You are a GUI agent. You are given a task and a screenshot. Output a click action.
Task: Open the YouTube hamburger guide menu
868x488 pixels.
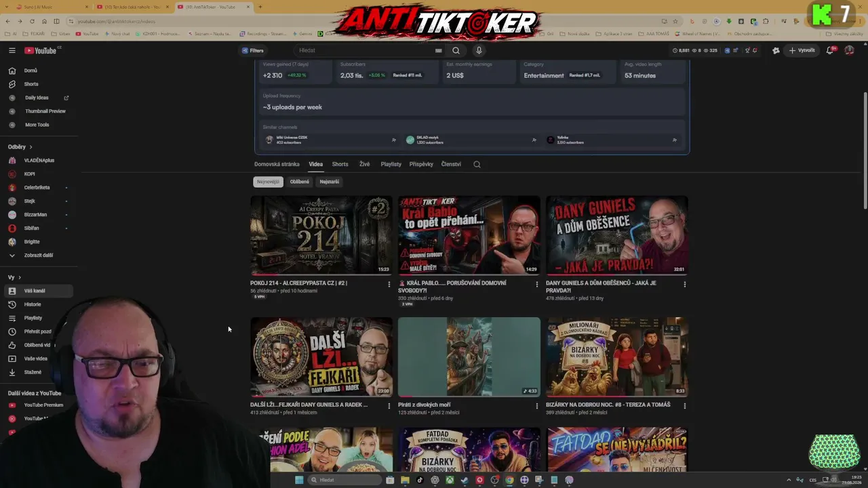coord(12,50)
